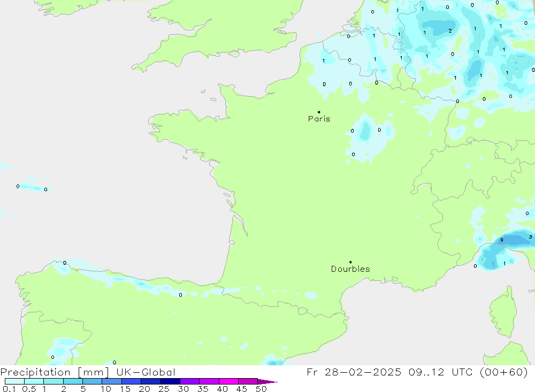Image resolution: width=535 pixels, height=392 pixels.
Task: Click the legend label '10'
Action: (x=106, y=389)
